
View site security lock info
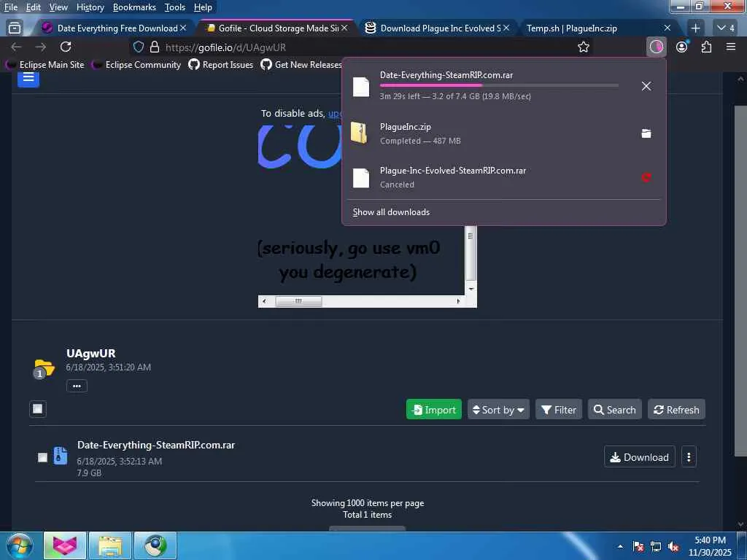coord(155,47)
